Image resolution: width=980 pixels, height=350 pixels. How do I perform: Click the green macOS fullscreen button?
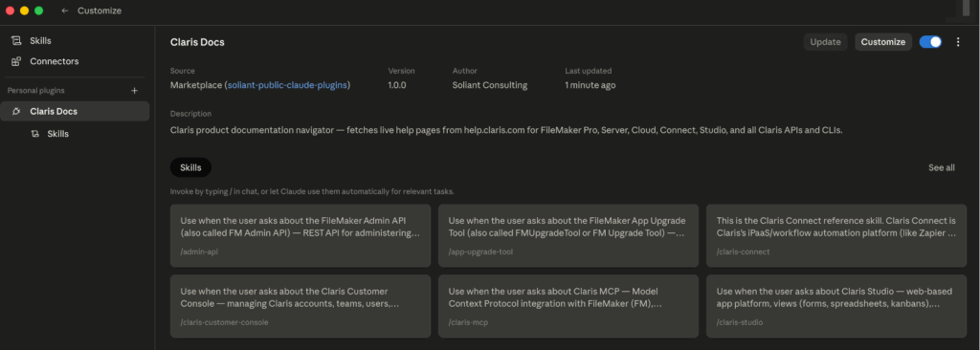point(38,11)
